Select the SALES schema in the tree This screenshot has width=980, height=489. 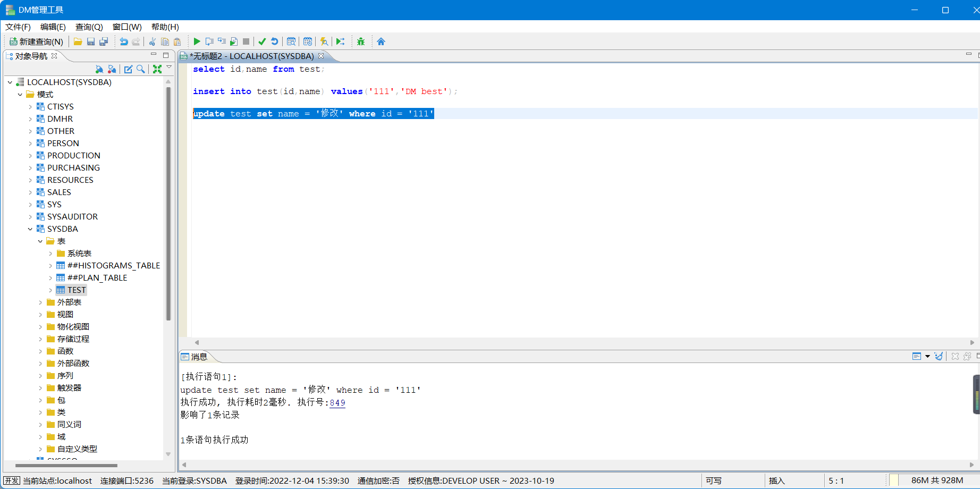click(x=59, y=192)
